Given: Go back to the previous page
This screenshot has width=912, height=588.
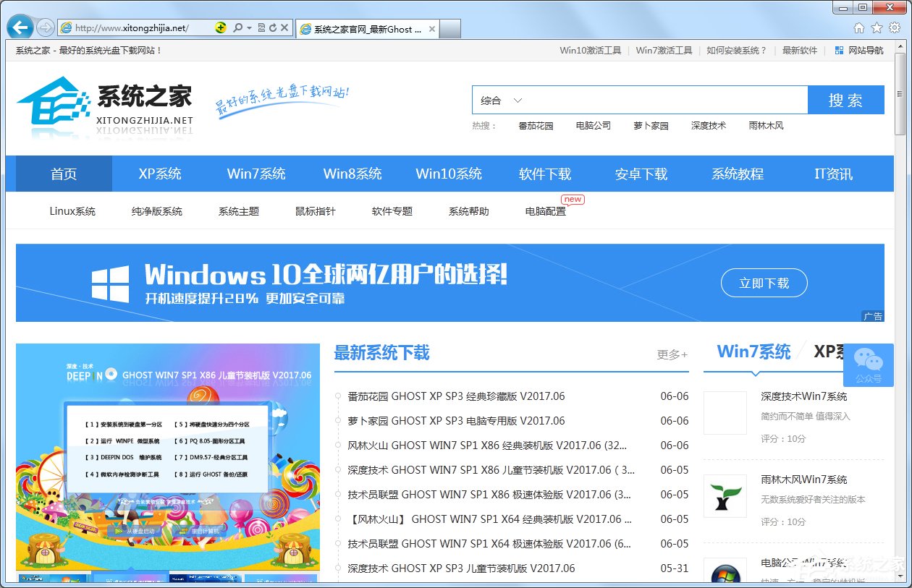Looking at the screenshot, I should click(x=19, y=27).
